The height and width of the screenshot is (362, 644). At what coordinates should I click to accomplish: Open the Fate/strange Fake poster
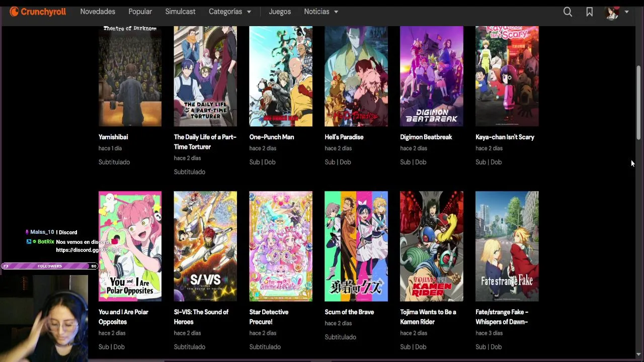point(507,246)
